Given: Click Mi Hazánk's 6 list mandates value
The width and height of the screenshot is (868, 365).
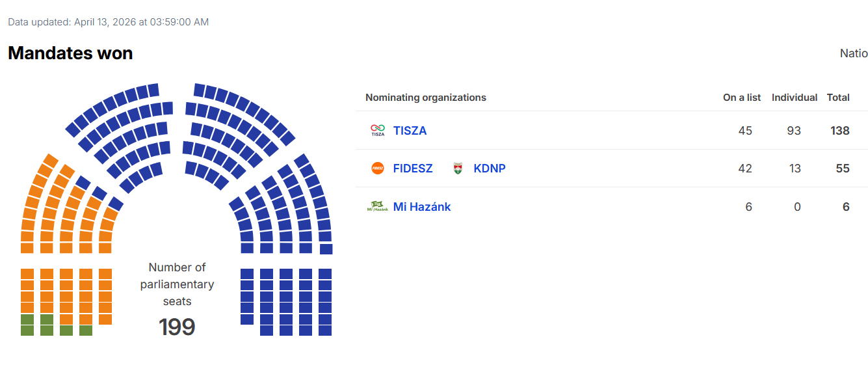Looking at the screenshot, I should [749, 207].
